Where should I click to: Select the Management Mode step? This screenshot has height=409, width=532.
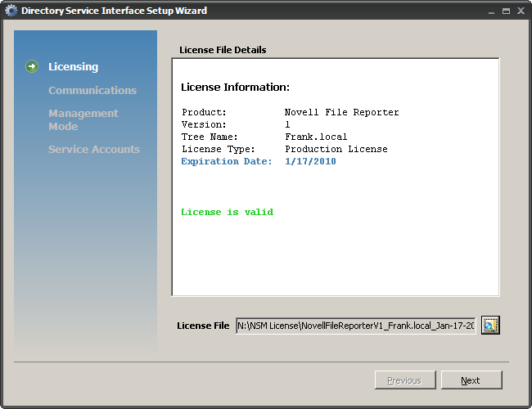coord(83,119)
